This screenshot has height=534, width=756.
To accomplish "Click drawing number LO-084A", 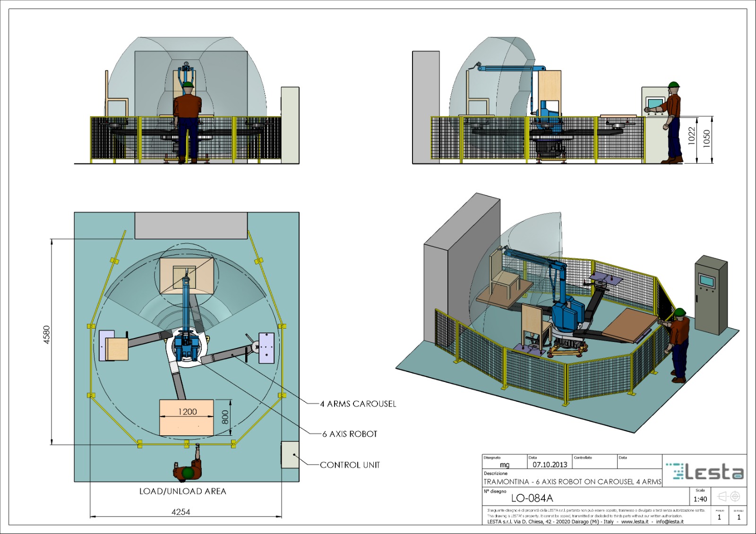I will tap(532, 498).
